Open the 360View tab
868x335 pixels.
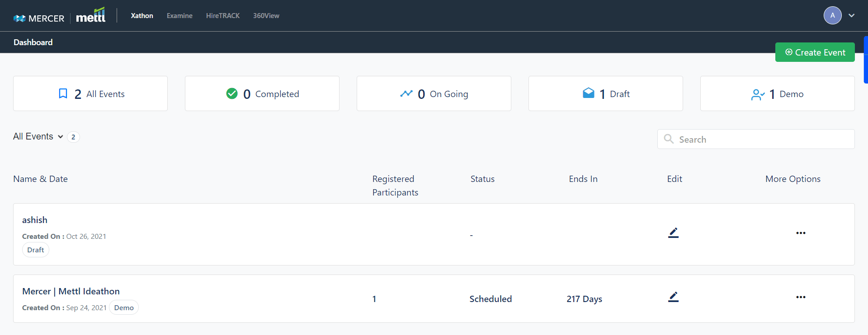[266, 16]
